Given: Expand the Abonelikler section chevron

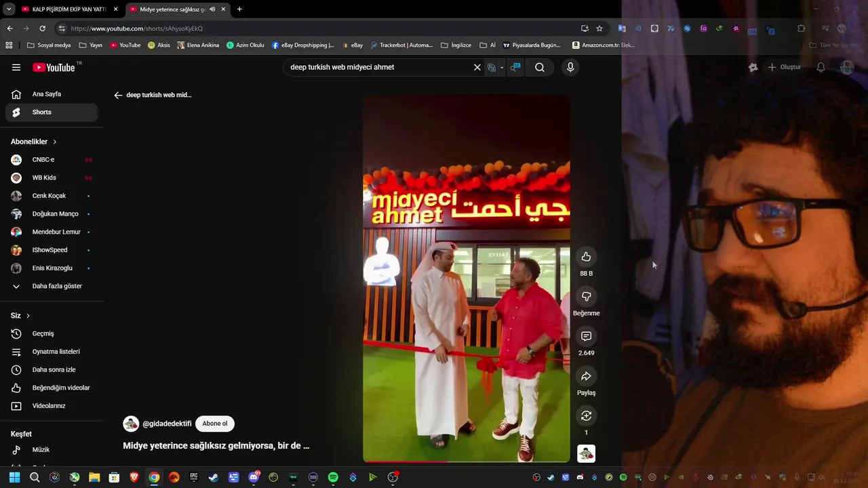Looking at the screenshot, I should pyautogui.click(x=55, y=142).
